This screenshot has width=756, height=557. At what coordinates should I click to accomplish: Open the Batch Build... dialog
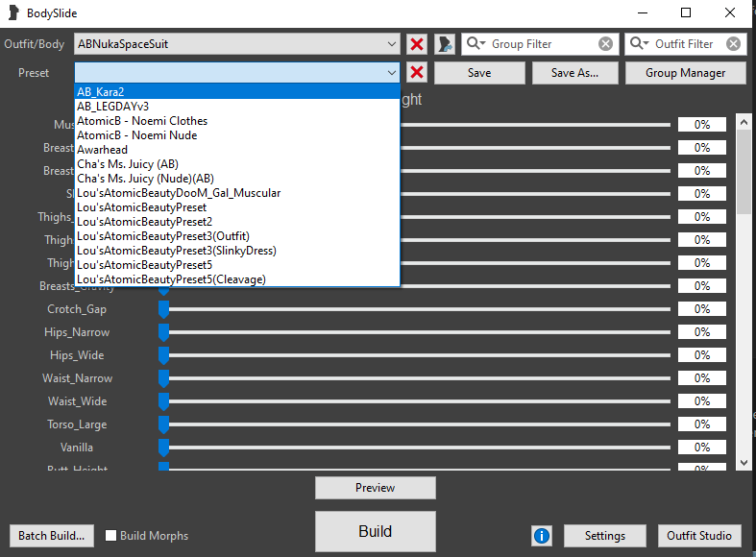click(x=52, y=536)
